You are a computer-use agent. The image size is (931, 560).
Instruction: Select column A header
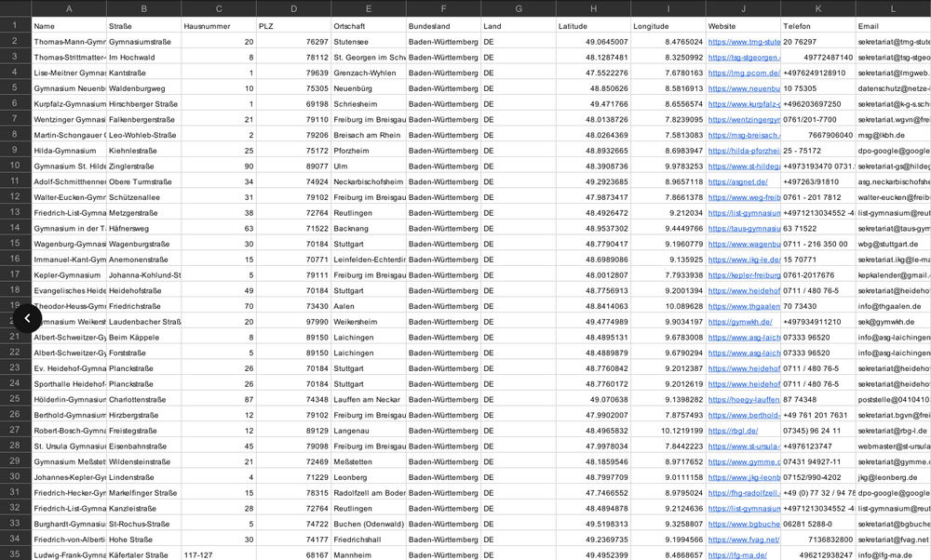click(69, 8)
